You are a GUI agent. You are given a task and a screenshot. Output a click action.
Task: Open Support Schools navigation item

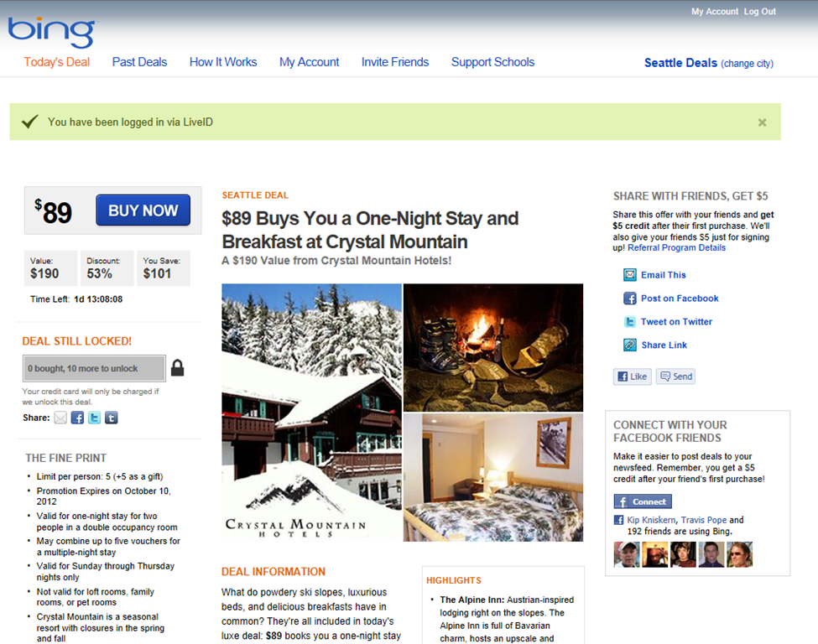coord(493,62)
